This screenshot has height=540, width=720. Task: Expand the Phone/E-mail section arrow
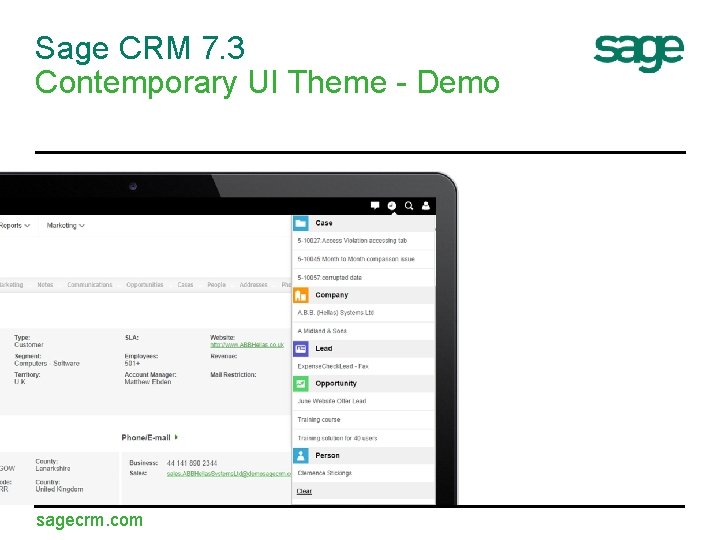[176, 437]
